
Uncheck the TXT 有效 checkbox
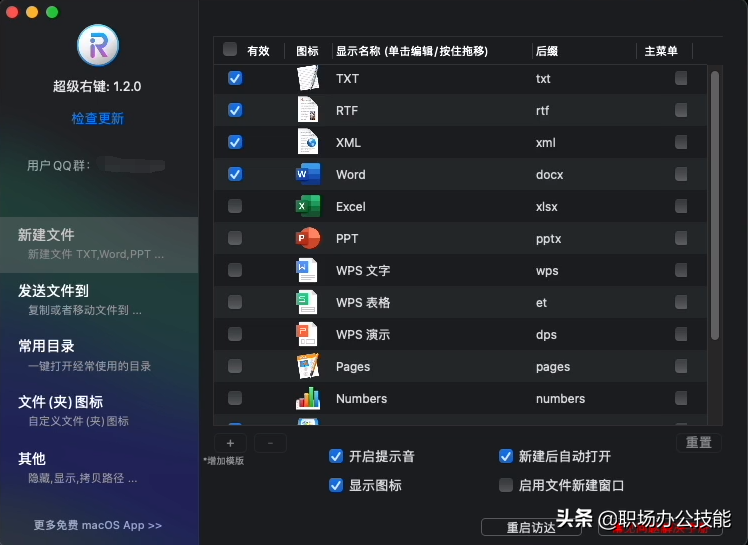(235, 78)
